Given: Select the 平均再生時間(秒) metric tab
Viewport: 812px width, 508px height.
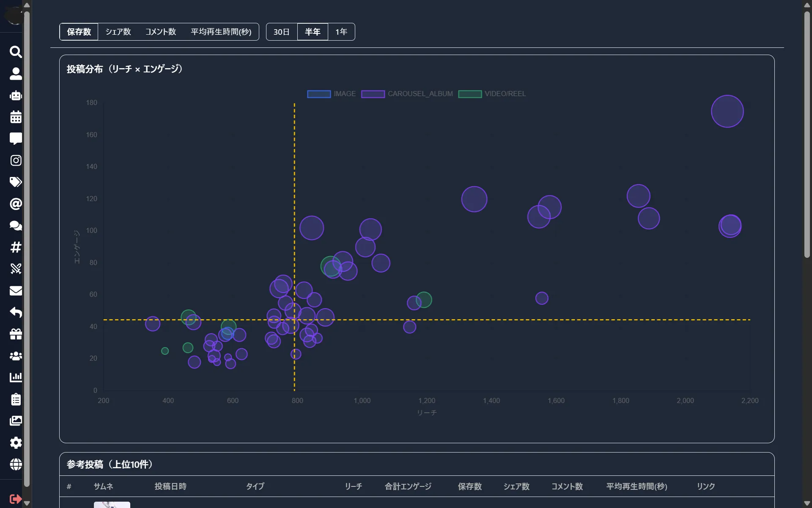Looking at the screenshot, I should [221, 32].
